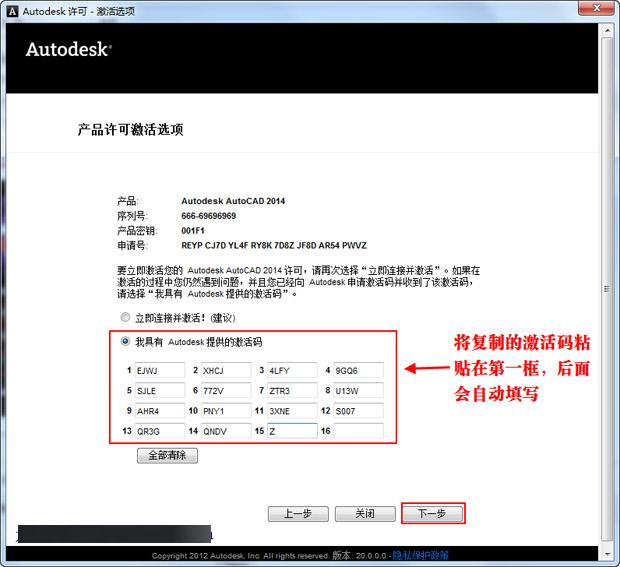Click activation code field 6 containing 772V
The width and height of the screenshot is (620, 567).
[226, 391]
